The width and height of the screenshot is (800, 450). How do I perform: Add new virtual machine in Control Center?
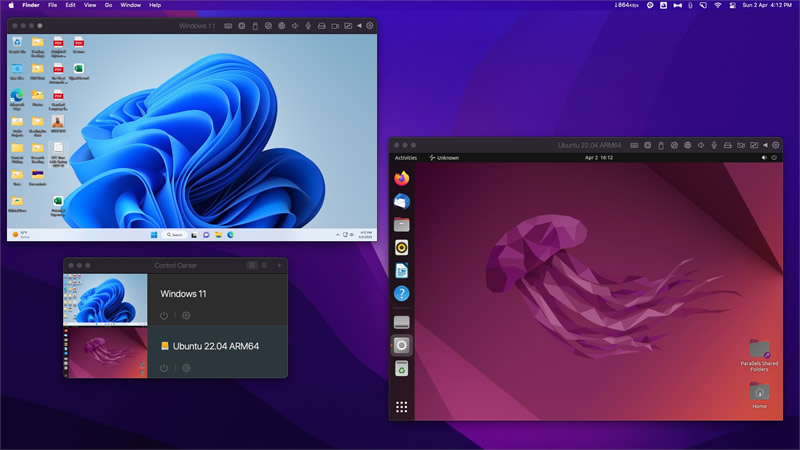point(279,265)
